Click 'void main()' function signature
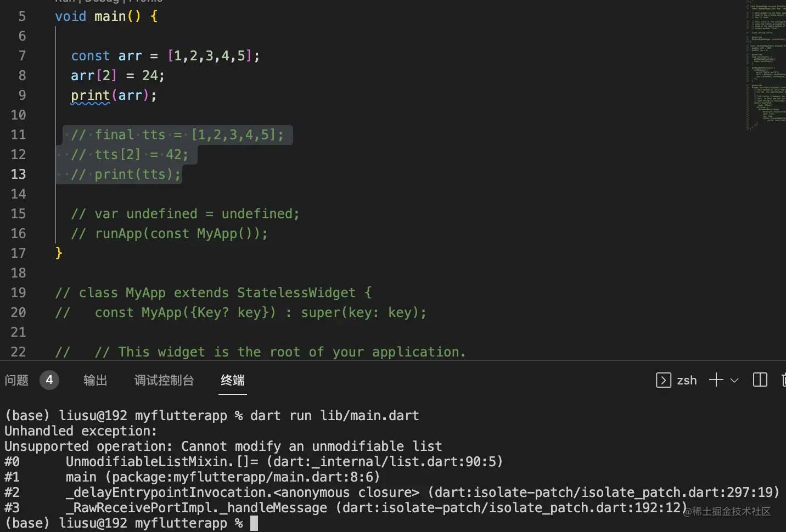 98,16
